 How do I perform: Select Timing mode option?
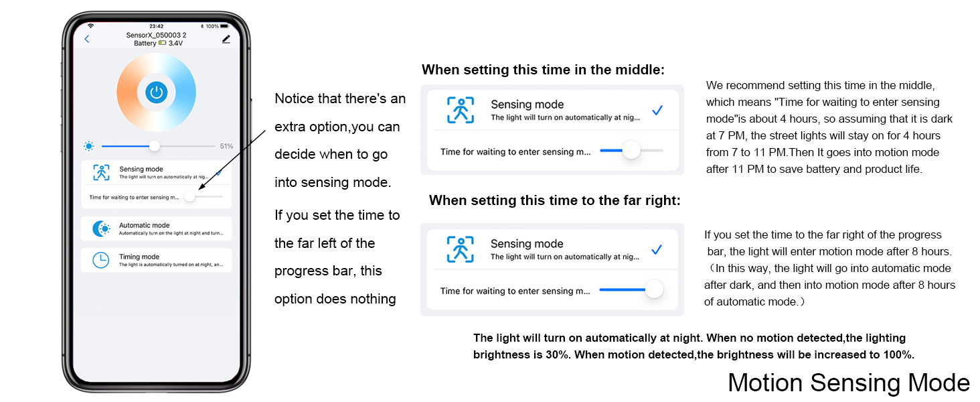click(157, 260)
